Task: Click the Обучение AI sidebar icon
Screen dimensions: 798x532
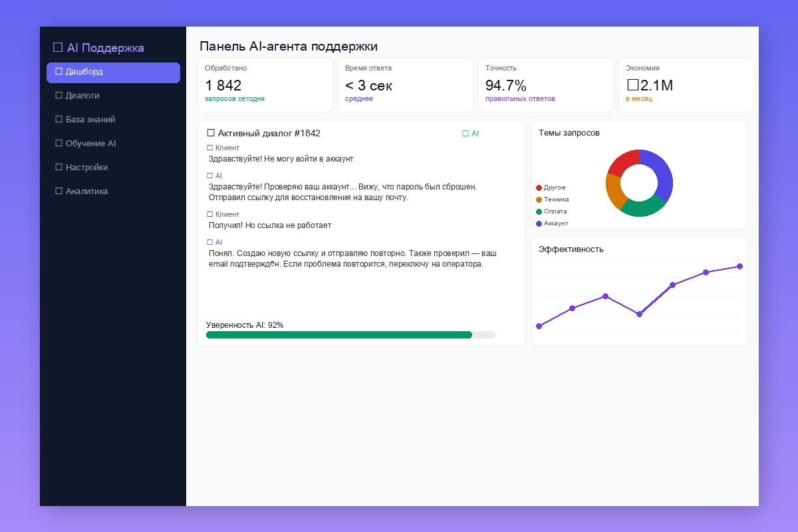Action: [59, 143]
